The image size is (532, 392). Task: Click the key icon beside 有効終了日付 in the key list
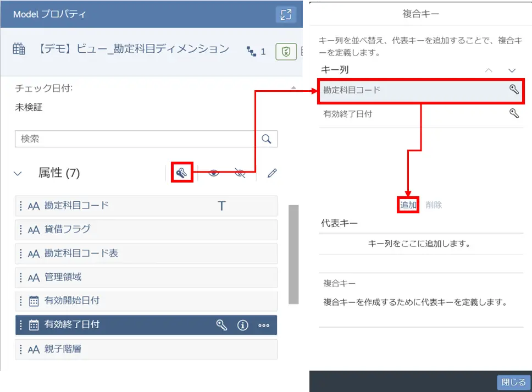pyautogui.click(x=514, y=113)
